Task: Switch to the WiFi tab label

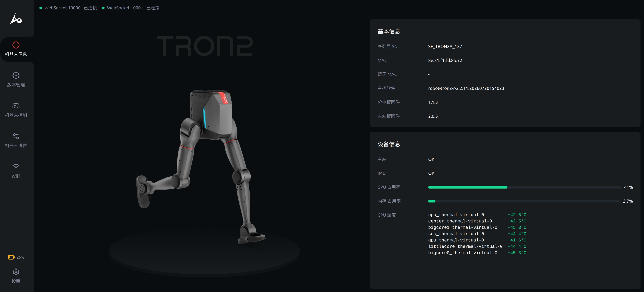Action: coord(16,176)
